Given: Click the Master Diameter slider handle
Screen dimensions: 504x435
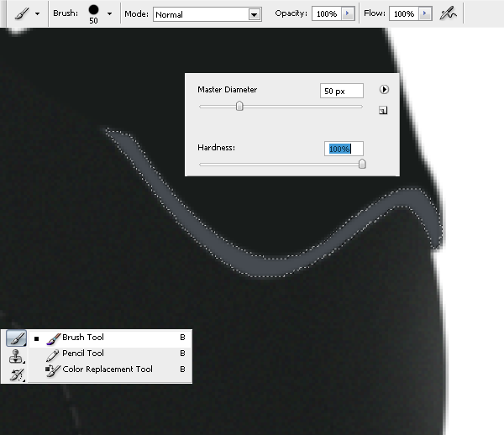Looking at the screenshot, I should click(239, 106).
